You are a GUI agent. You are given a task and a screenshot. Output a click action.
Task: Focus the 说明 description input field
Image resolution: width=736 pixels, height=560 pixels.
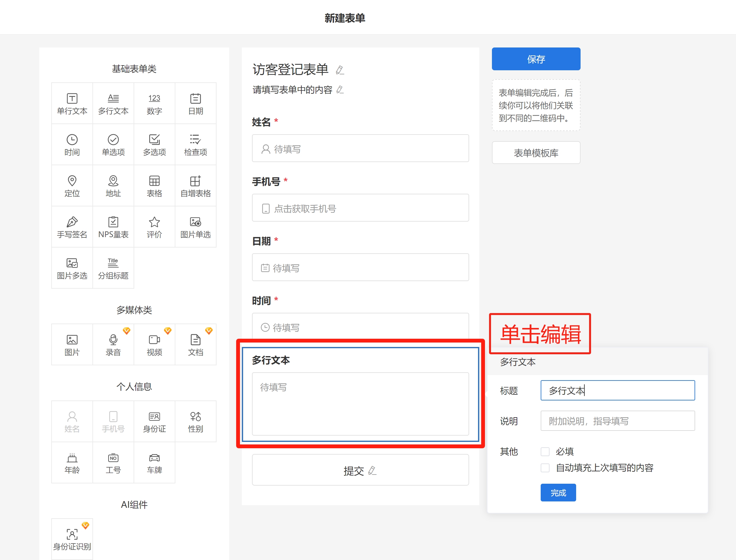617,421
